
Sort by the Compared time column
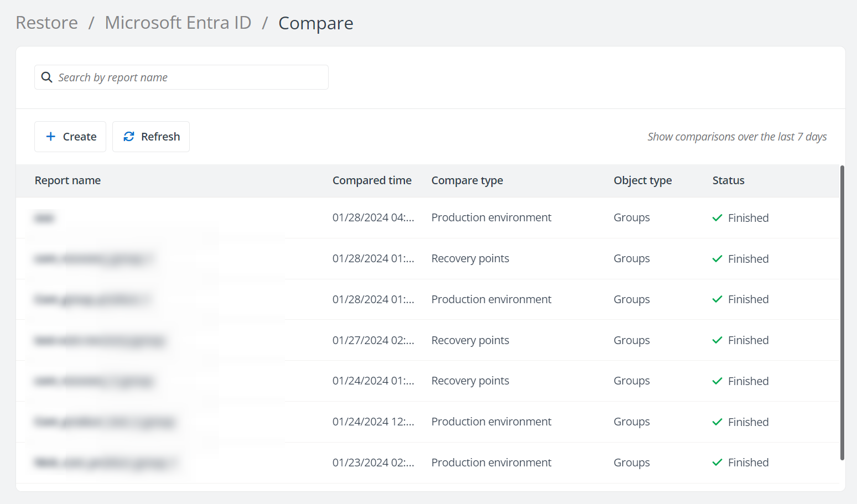(372, 180)
